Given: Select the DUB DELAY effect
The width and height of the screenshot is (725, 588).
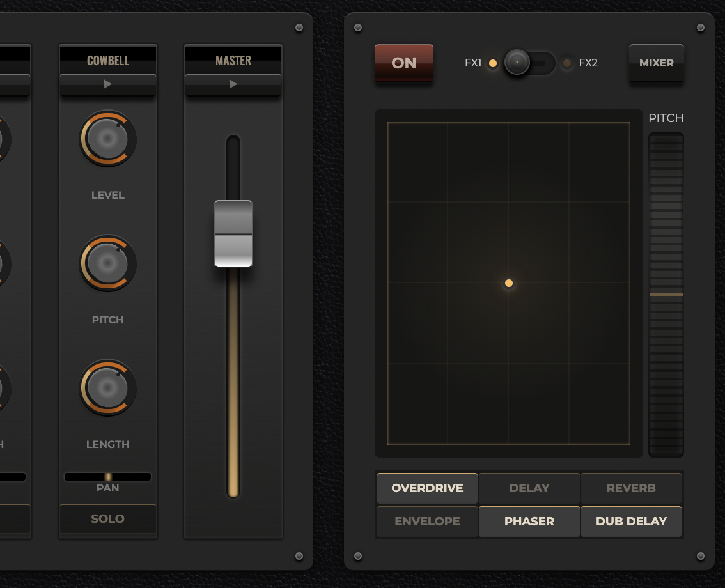Looking at the screenshot, I should pyautogui.click(x=631, y=522).
